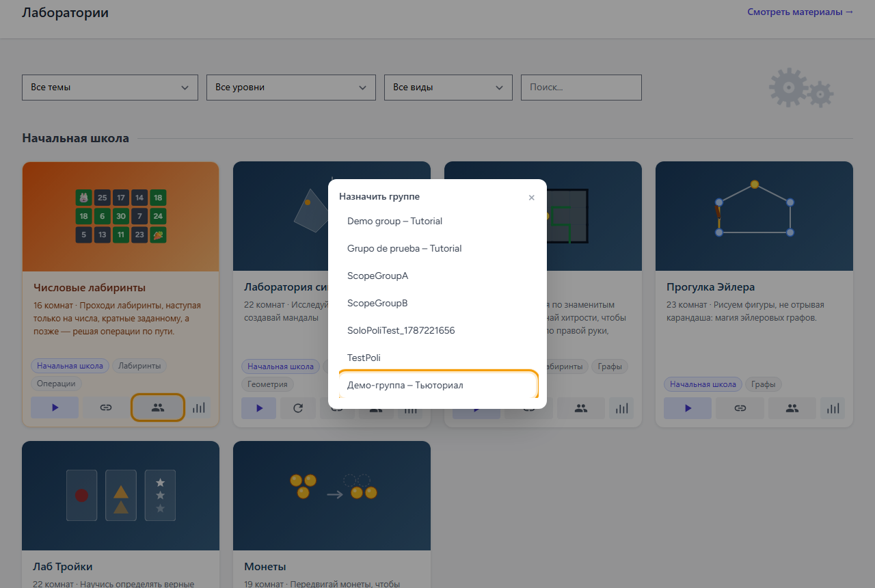The height and width of the screenshot is (588, 875).
Task: Select Демо-группа – Тьюториал
Action: pos(437,385)
